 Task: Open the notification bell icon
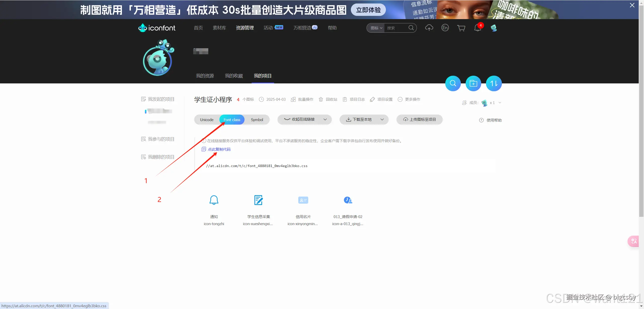click(477, 28)
